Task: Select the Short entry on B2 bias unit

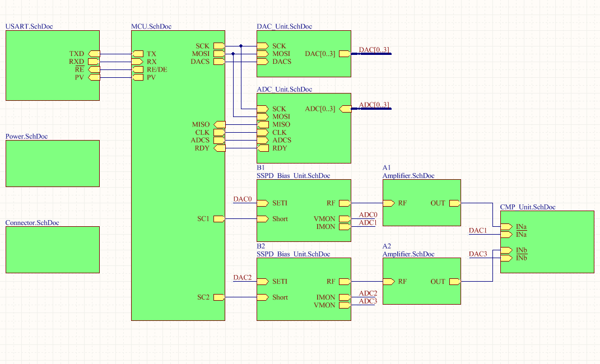Action: [x=263, y=297]
